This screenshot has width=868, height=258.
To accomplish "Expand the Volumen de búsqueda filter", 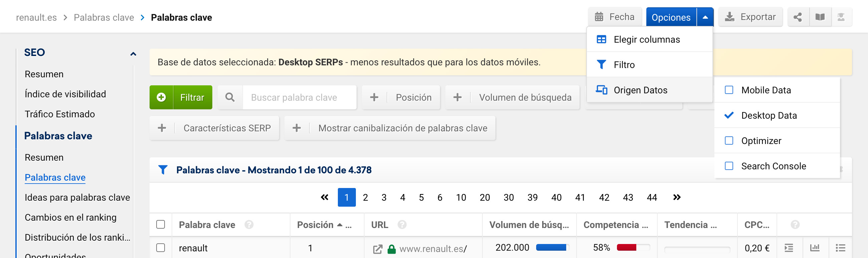I will [512, 97].
